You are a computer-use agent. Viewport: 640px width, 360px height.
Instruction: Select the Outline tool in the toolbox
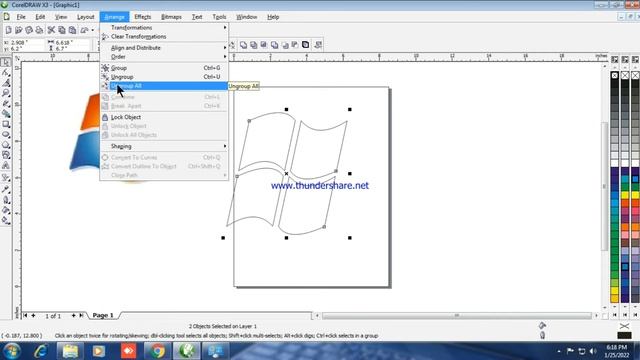tap(6, 200)
